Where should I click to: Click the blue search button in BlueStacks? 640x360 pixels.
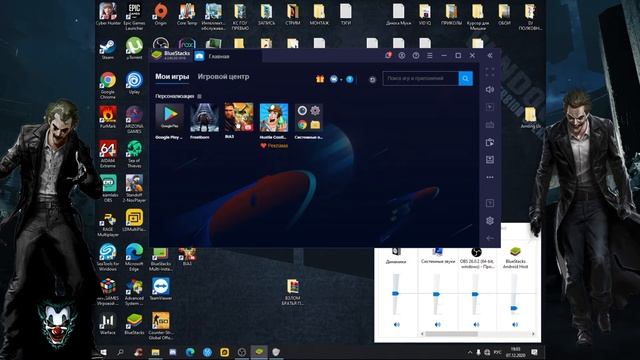click(x=465, y=78)
